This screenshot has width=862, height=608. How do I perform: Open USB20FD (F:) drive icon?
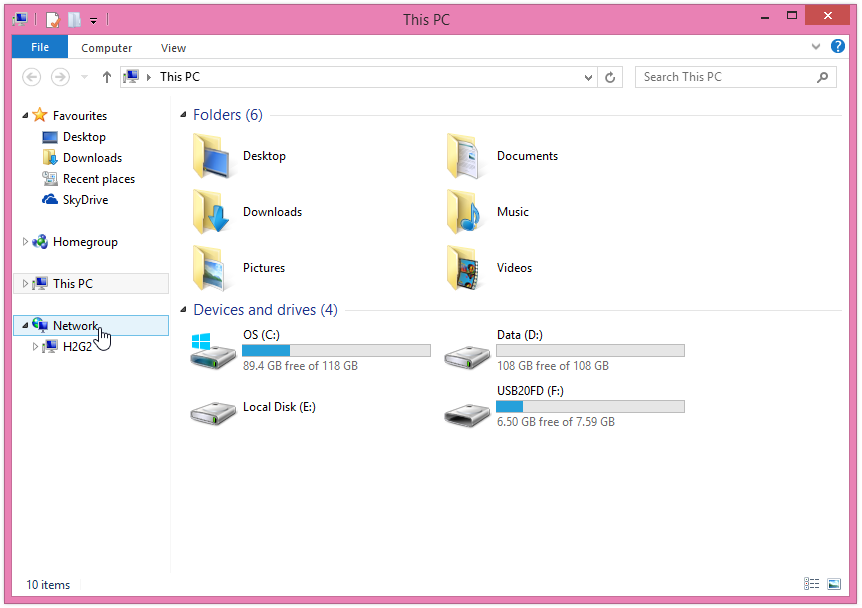(467, 407)
